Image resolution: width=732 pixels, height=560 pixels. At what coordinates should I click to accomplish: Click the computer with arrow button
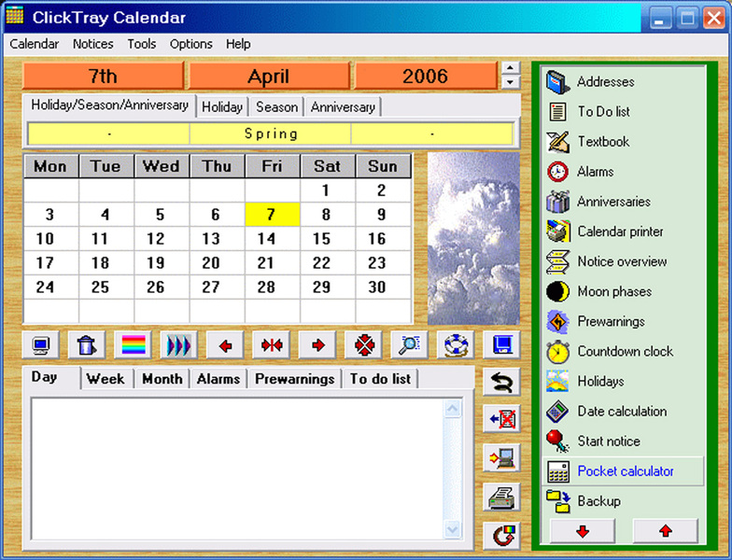point(502,457)
